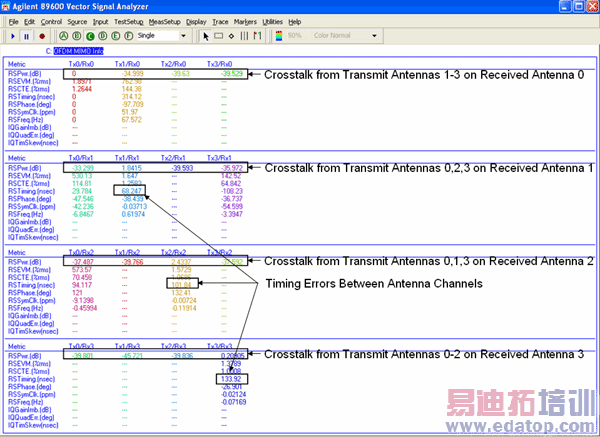This screenshot has width=600, height=437.
Task: Open the Input menu
Action: (x=101, y=22)
